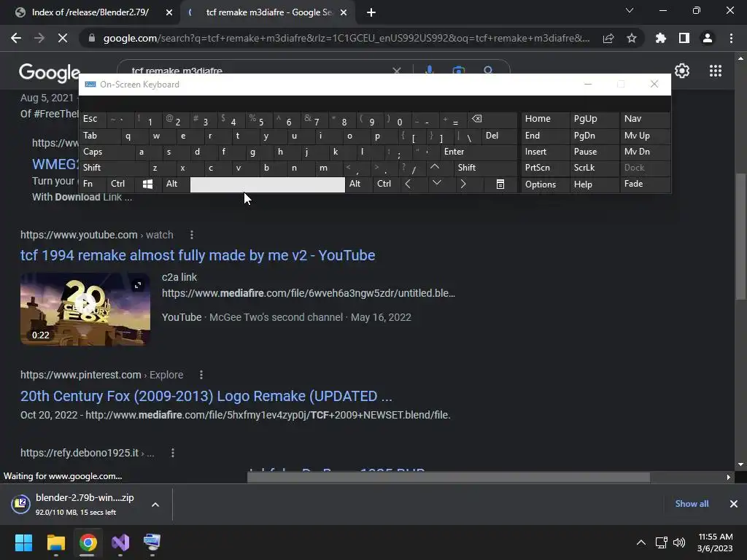The width and height of the screenshot is (747, 560).
Task: Click the Mv Up key on the On-Screen Keyboard
Action: click(x=645, y=136)
